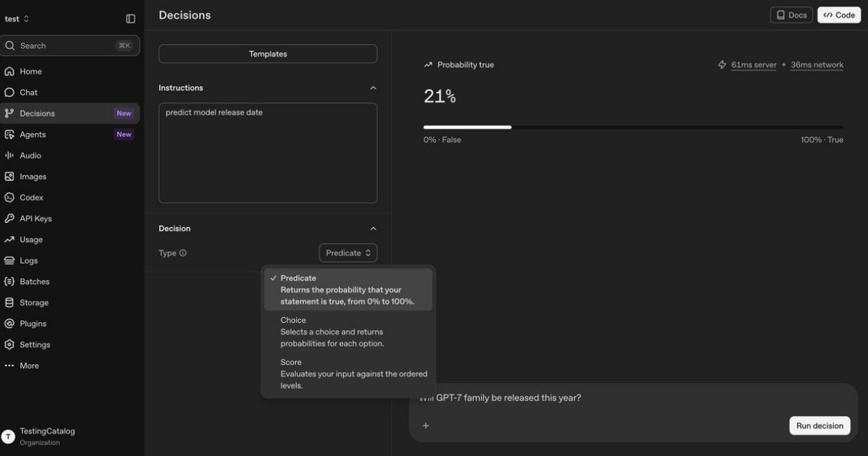This screenshot has width=868, height=456.
Task: Click the 21% probability value
Action: click(440, 96)
